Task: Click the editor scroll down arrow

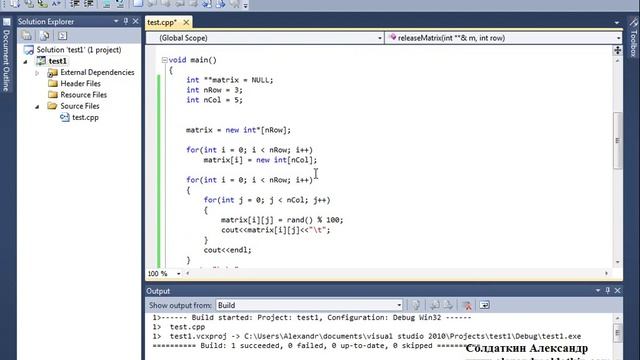Action: 618,262
